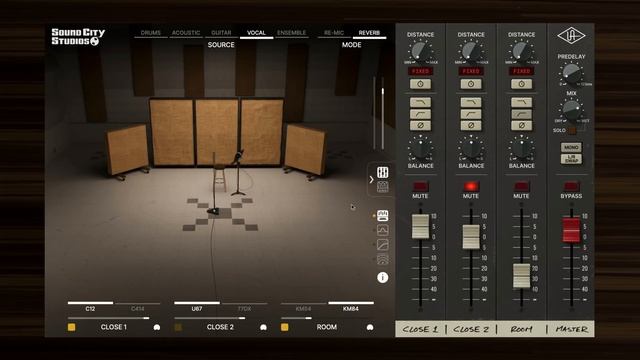Invert Close 1 phase
640x360 pixels.
420,125
